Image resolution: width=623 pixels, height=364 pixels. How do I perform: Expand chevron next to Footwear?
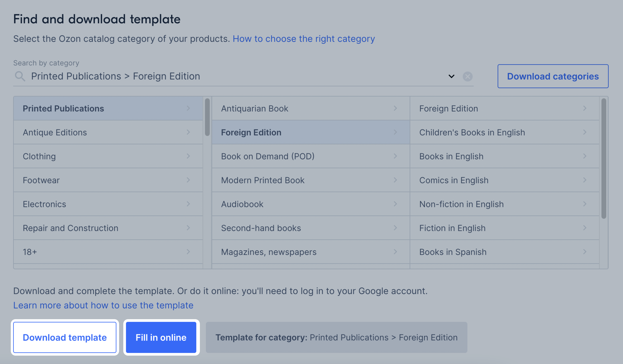tap(188, 180)
